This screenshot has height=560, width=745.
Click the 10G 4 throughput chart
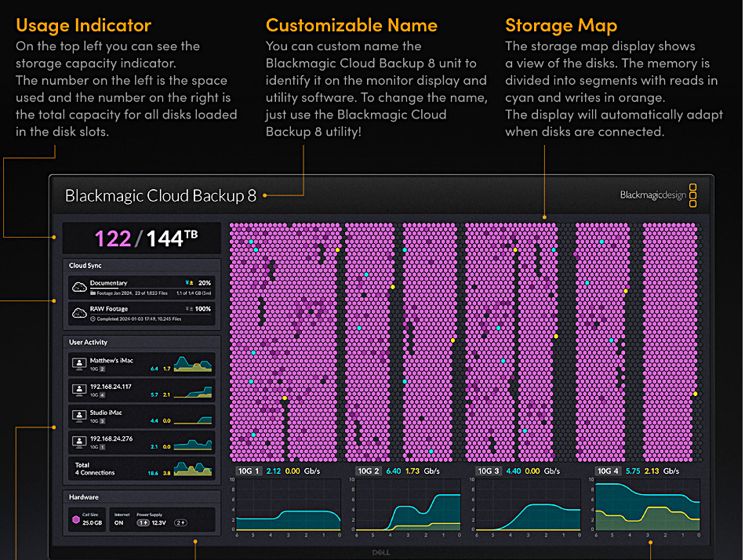[x=648, y=505]
